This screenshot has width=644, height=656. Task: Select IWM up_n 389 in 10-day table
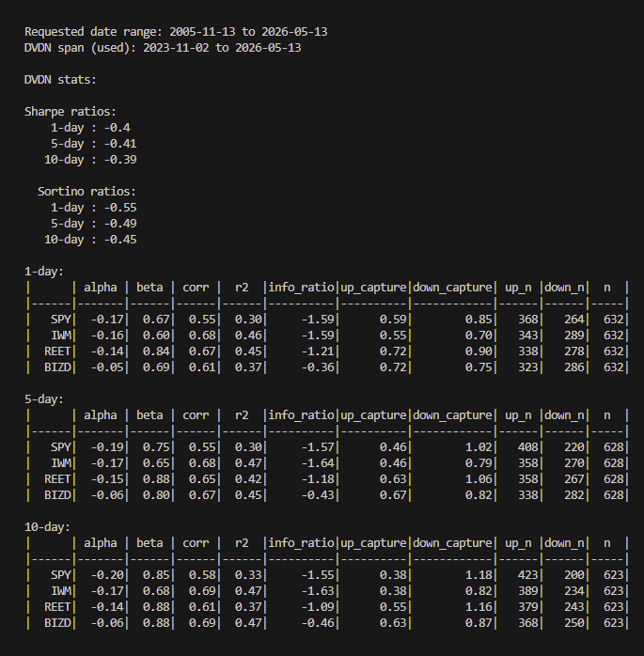[x=528, y=591]
